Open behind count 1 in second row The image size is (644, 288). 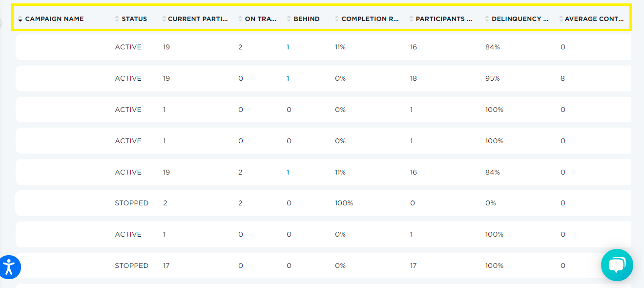[x=288, y=78]
